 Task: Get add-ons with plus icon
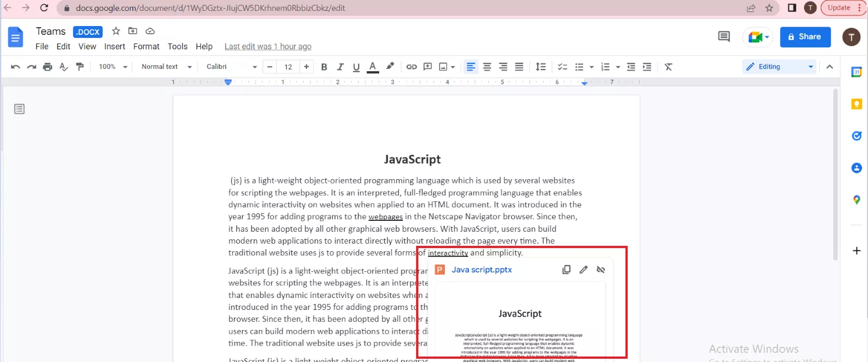[x=857, y=251]
